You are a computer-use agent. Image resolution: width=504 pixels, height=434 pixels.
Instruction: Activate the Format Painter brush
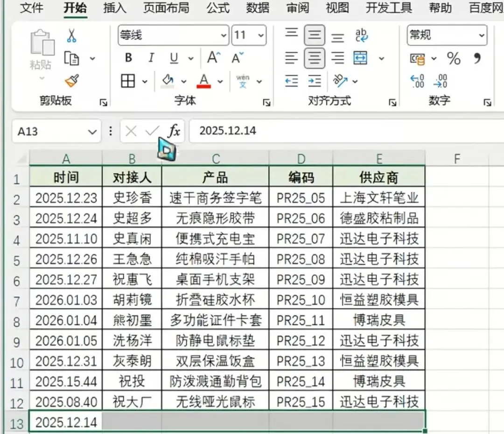(72, 81)
